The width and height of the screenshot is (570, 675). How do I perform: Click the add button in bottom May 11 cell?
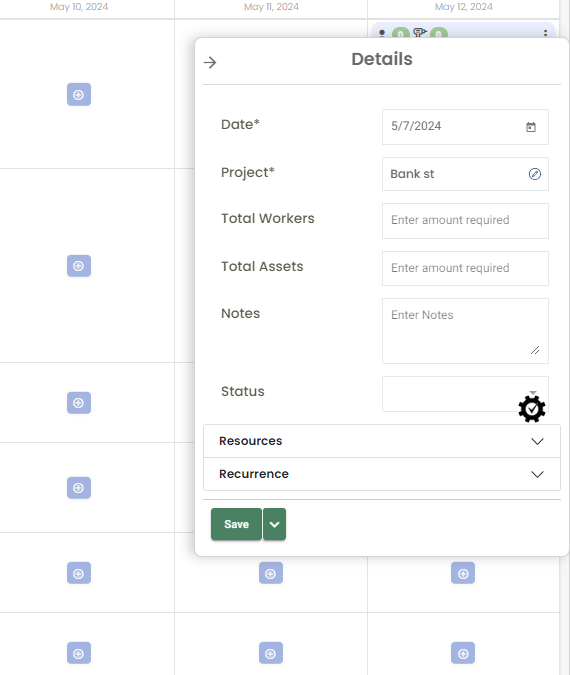[x=271, y=653]
